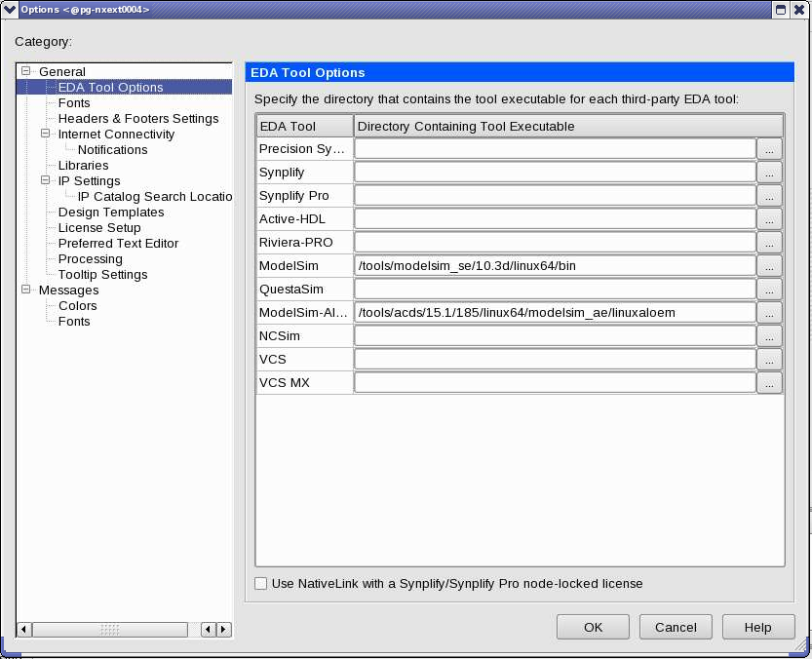Browse for Synplify Pro directory
The image size is (812, 659).
769,196
